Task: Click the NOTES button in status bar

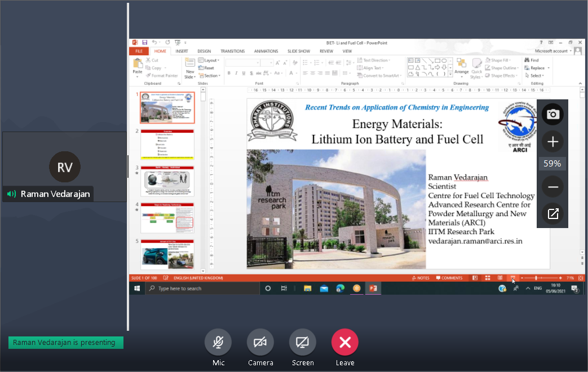Action: [x=421, y=278]
